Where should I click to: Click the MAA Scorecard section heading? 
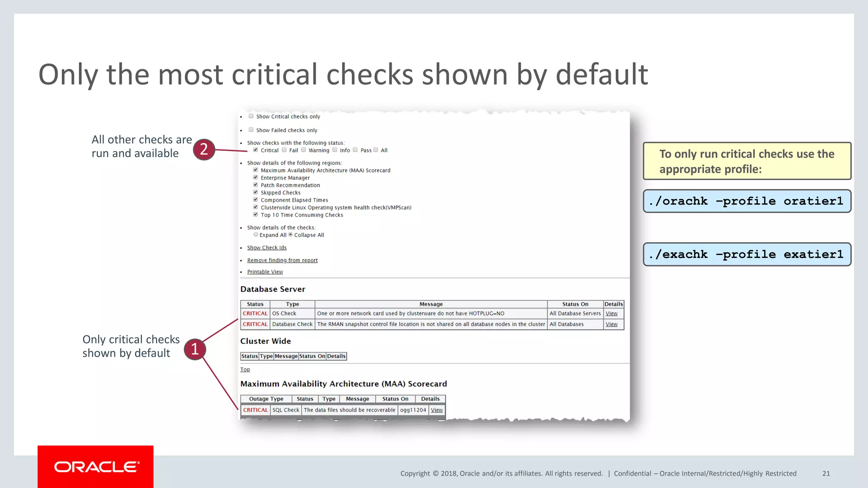tap(344, 384)
